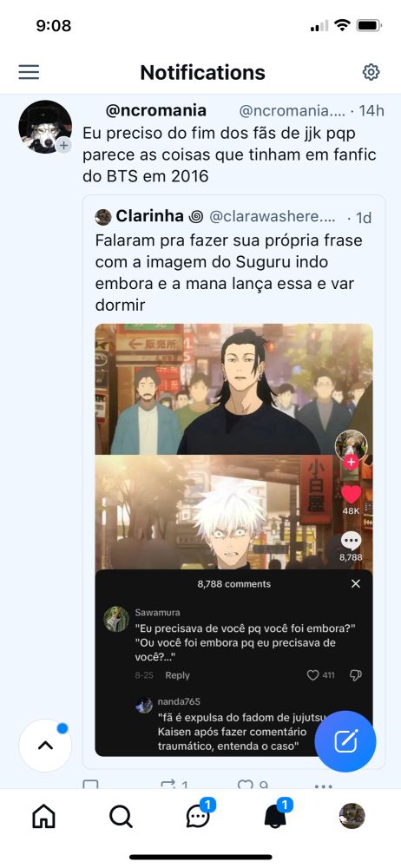Screen dimensions: 401x868
Task: Close the 8,788 comments panel
Action: pyautogui.click(x=356, y=583)
